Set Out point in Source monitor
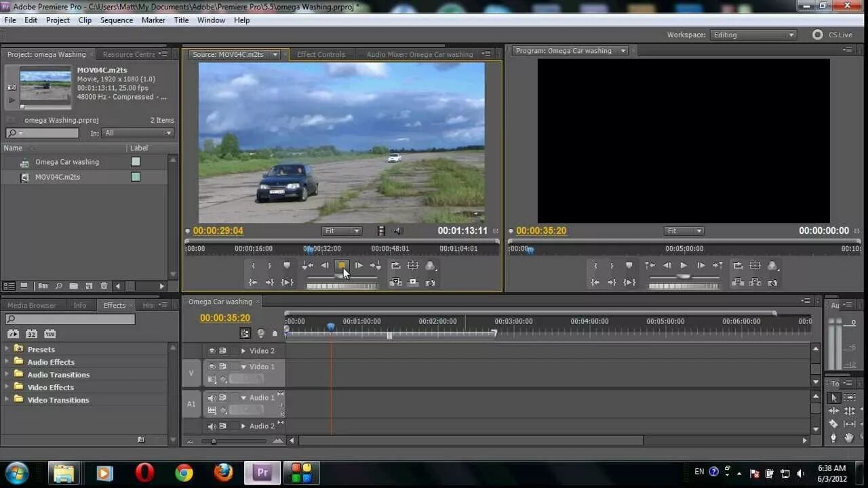868x488 pixels. [x=270, y=266]
